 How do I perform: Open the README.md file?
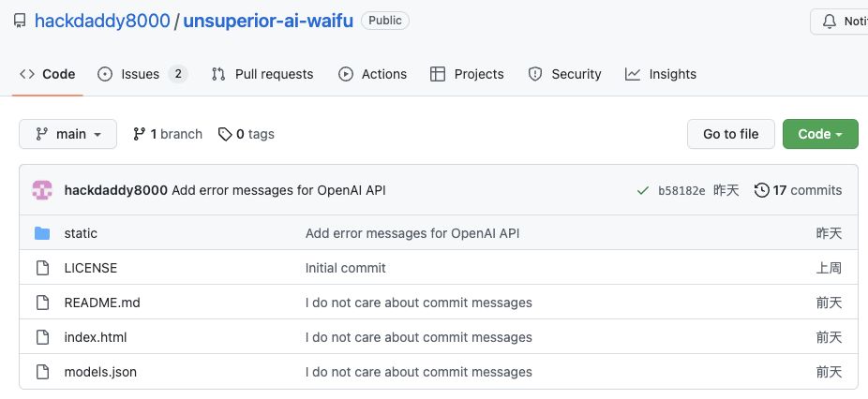click(102, 303)
